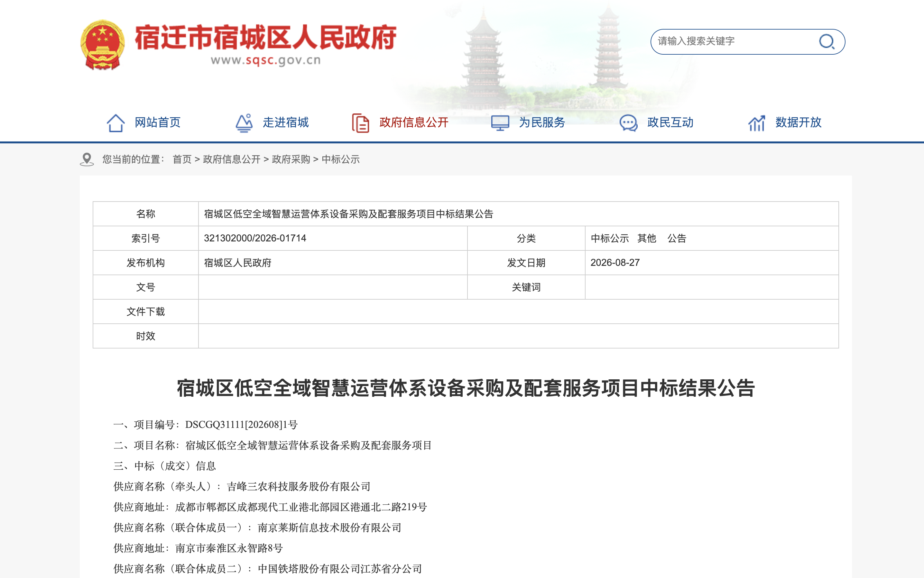Click the project number DSCGQ31111[202608]1号 line
Viewport: 924px width, 578px height.
click(206, 425)
